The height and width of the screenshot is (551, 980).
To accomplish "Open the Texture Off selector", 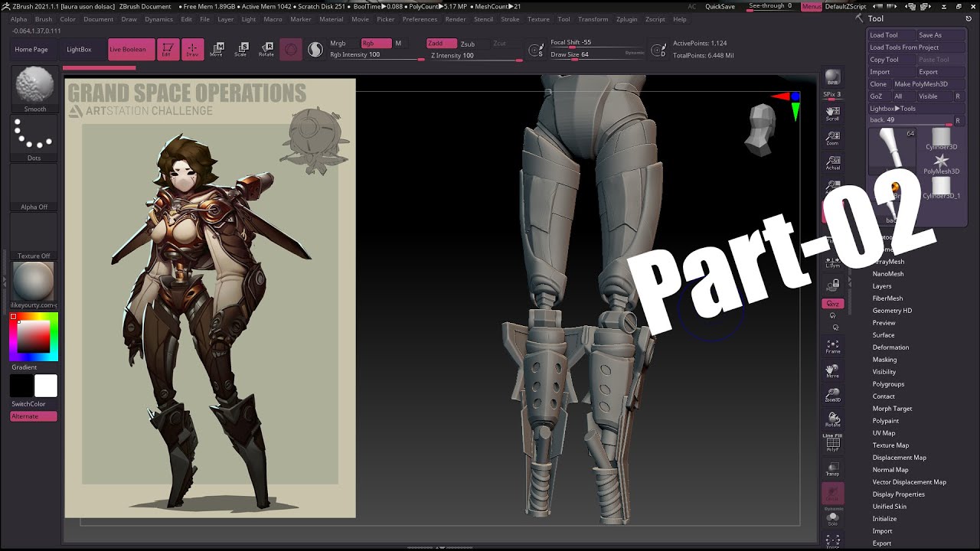I will [x=34, y=236].
